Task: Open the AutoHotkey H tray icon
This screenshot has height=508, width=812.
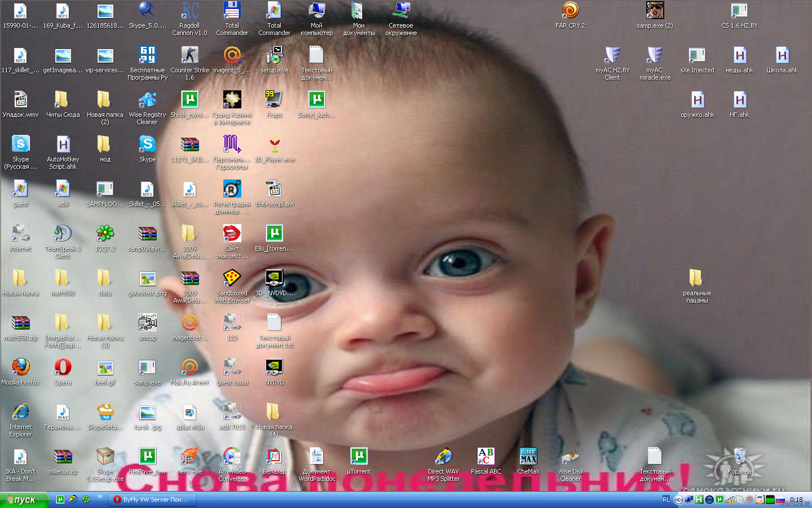Action: [x=699, y=500]
